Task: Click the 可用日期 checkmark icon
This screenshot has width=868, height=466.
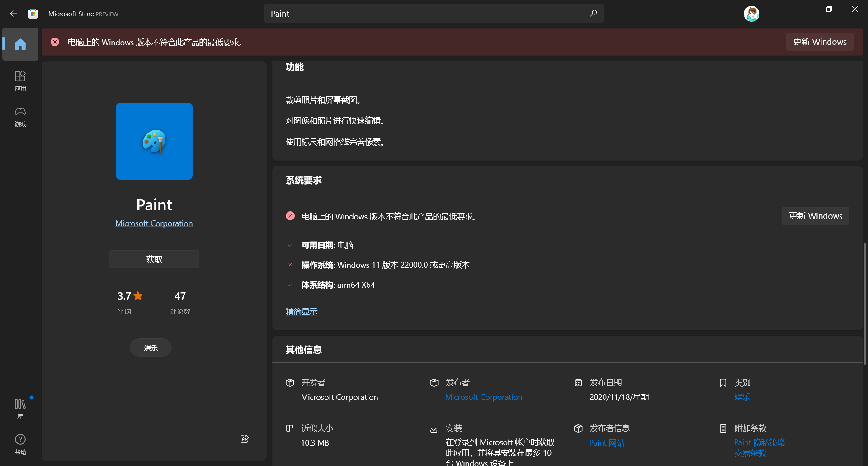Action: 290,245
